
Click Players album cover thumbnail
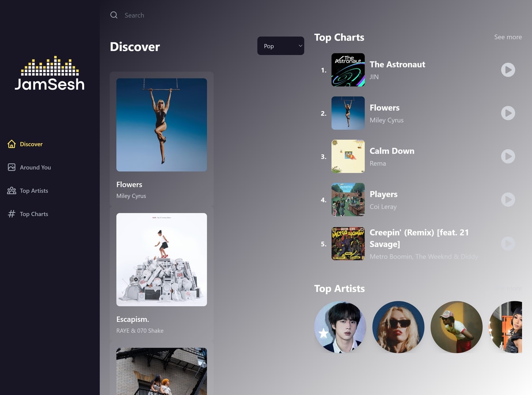click(x=348, y=200)
